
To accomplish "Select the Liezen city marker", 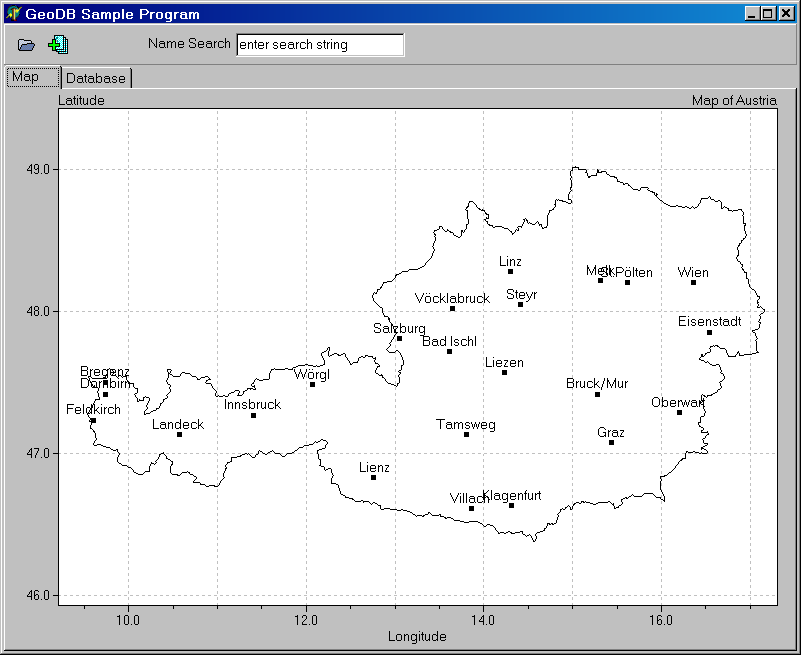I will coord(504,372).
